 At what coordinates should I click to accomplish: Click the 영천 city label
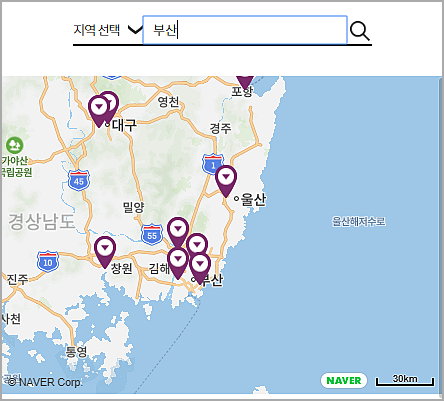point(168,102)
